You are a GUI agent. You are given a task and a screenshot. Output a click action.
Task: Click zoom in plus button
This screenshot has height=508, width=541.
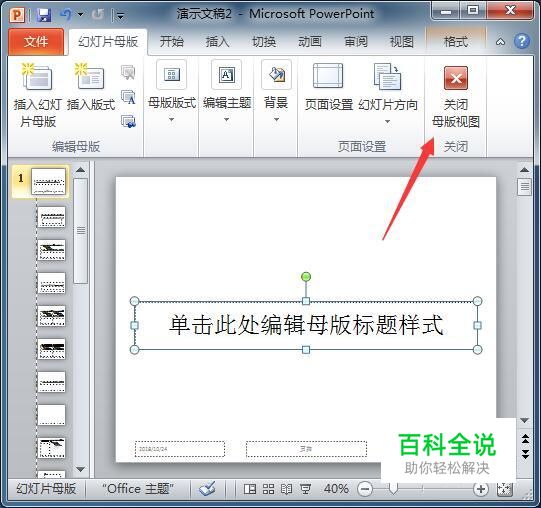pos(481,489)
